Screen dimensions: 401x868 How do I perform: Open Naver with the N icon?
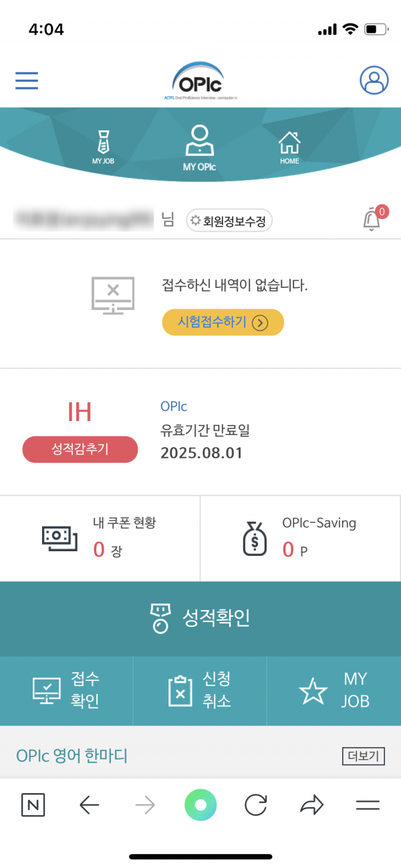point(33,805)
